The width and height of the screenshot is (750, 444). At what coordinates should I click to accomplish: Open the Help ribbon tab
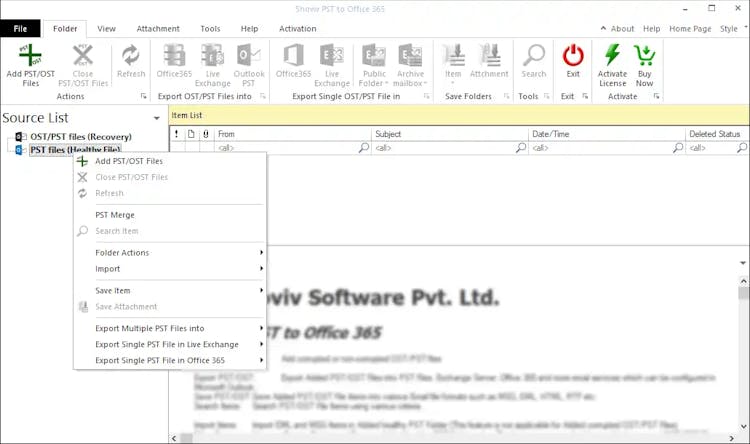249,29
